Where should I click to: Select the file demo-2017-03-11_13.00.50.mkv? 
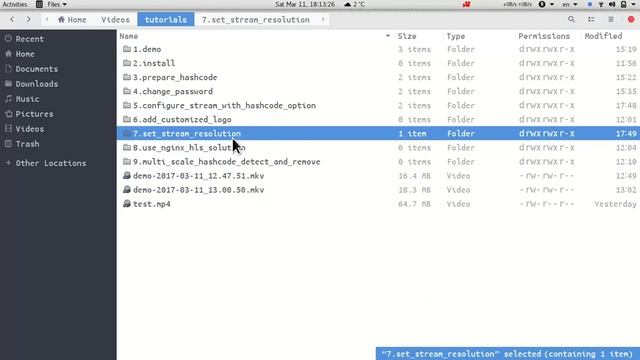(x=198, y=190)
